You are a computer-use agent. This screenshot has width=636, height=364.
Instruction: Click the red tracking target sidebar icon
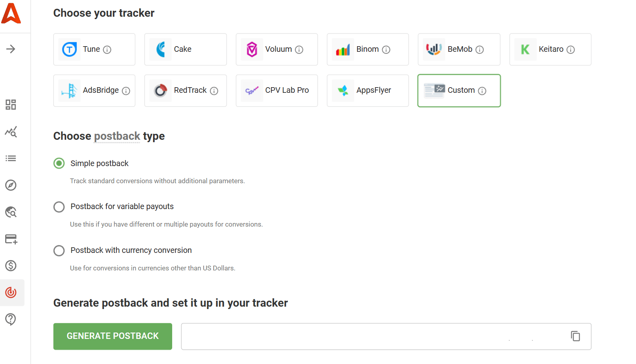[x=10, y=292]
